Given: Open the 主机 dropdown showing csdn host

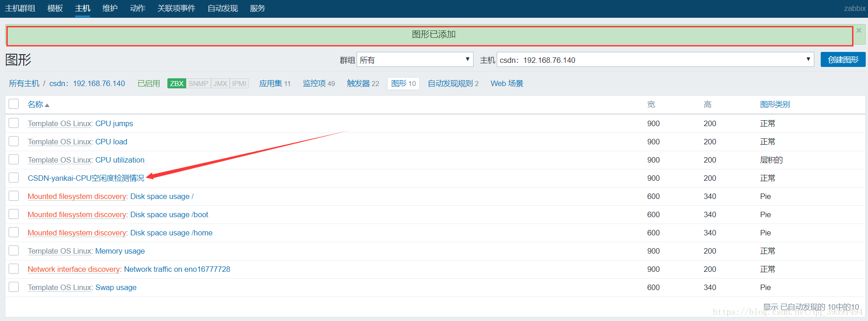Looking at the screenshot, I should [655, 60].
